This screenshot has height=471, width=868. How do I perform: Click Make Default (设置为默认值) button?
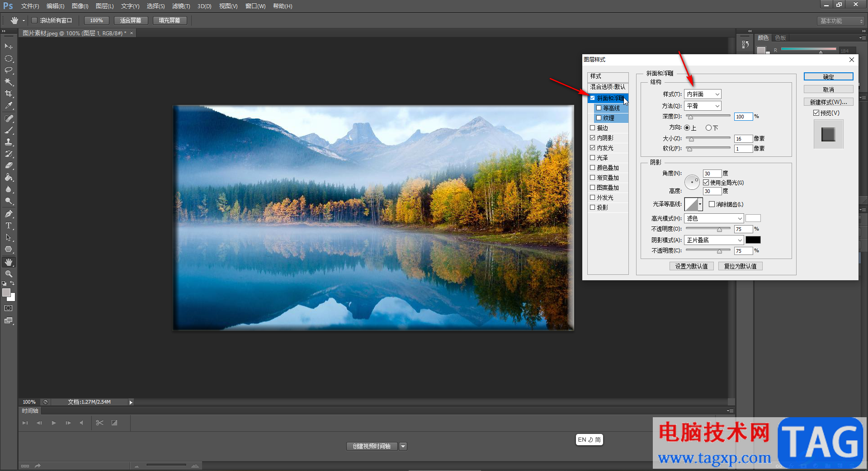691,266
